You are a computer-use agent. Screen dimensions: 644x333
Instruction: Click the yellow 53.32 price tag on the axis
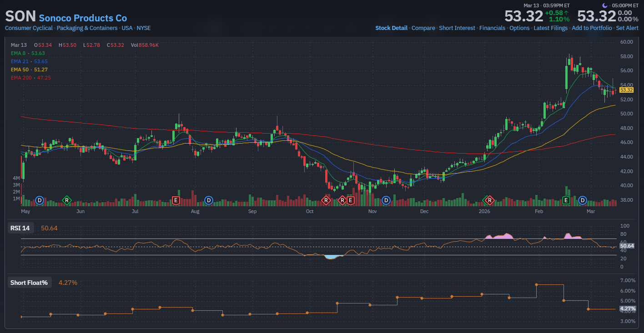(626, 90)
